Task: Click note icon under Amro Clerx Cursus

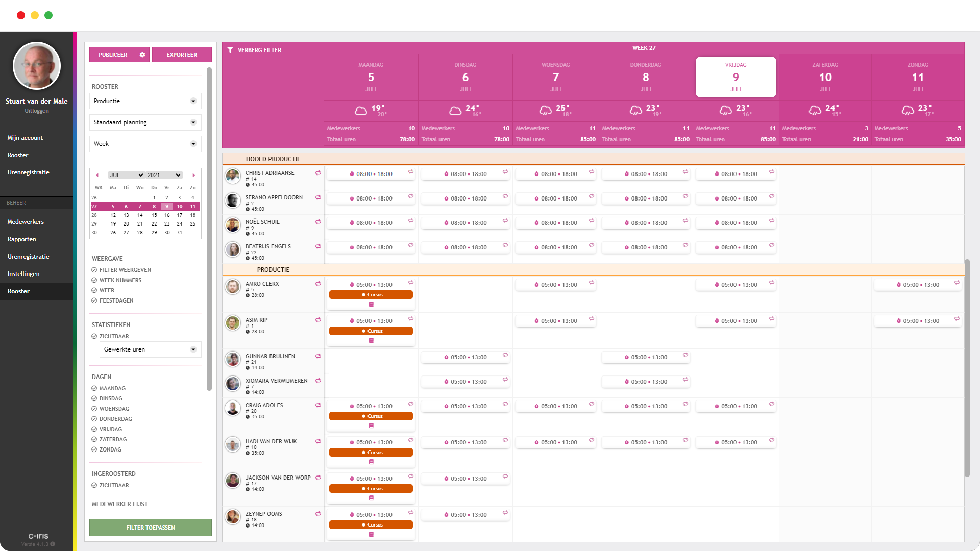Action: tap(371, 304)
